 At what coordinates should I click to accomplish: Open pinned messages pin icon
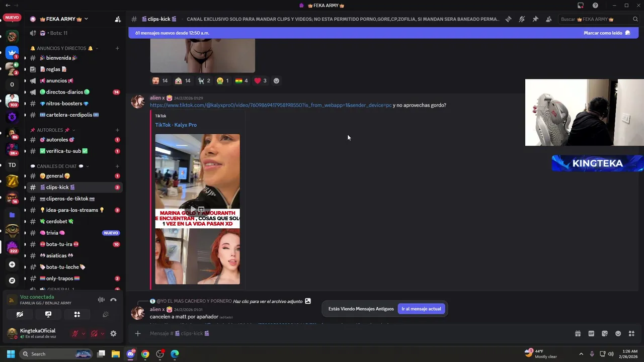[535, 19]
